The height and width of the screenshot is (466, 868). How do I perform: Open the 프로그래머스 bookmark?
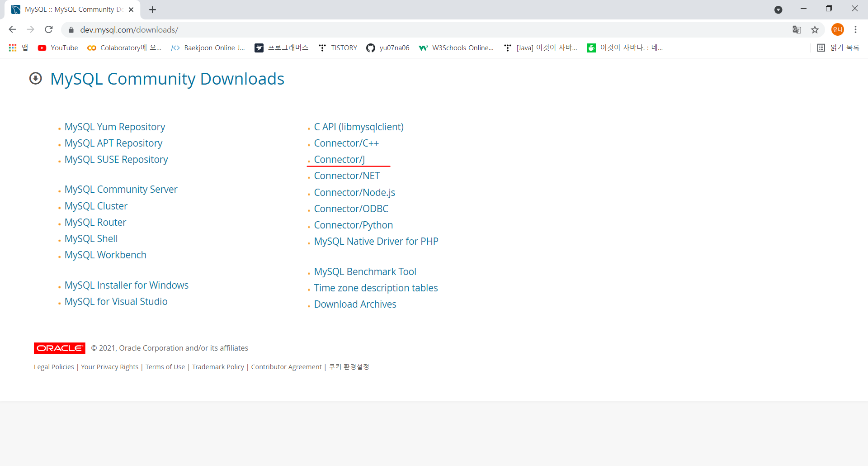click(281, 48)
